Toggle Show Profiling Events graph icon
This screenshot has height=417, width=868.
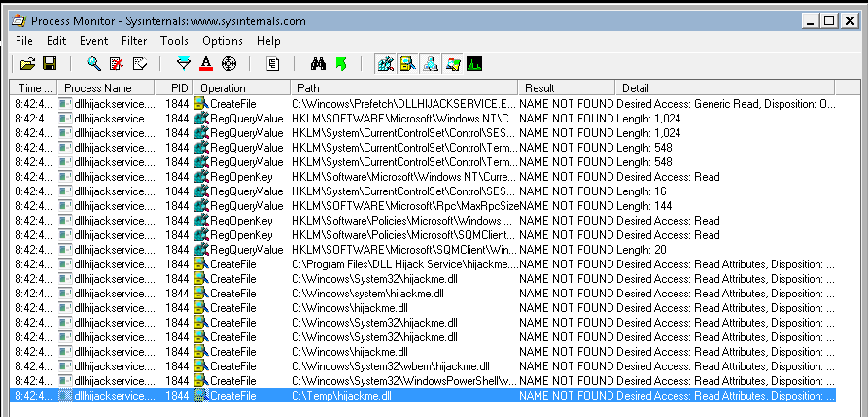(x=474, y=64)
